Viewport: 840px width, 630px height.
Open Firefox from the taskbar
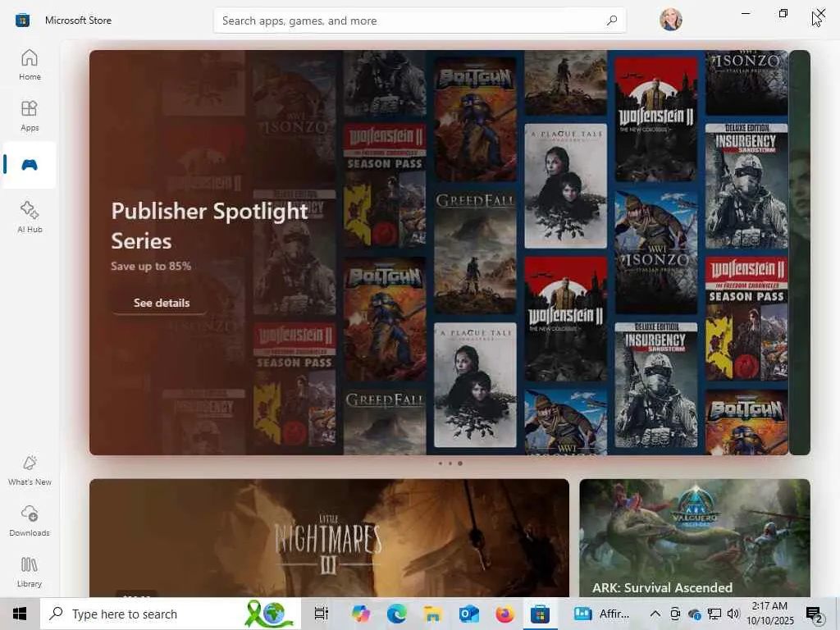[504, 614]
